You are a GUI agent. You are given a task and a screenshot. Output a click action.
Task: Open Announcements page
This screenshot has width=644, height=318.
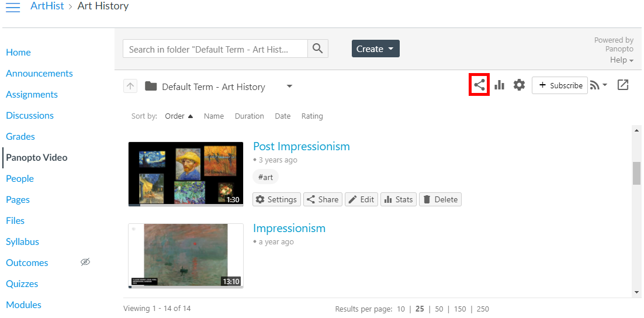tap(39, 73)
